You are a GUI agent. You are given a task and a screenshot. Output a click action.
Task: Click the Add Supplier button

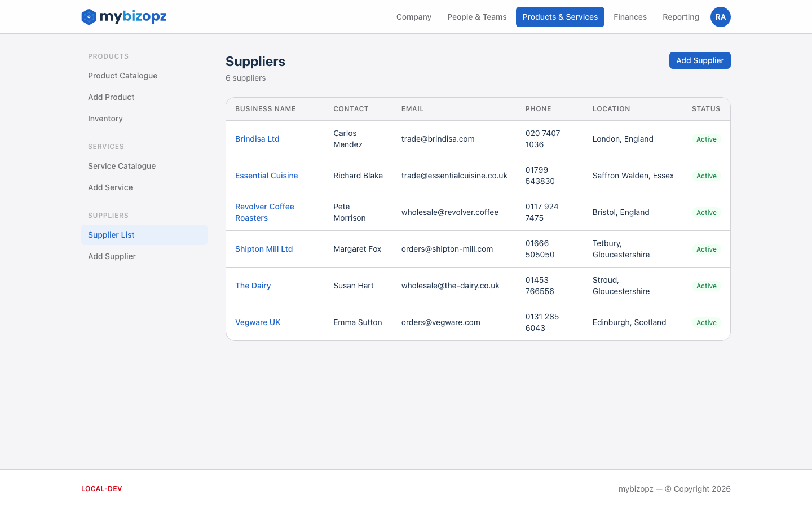[x=700, y=60]
